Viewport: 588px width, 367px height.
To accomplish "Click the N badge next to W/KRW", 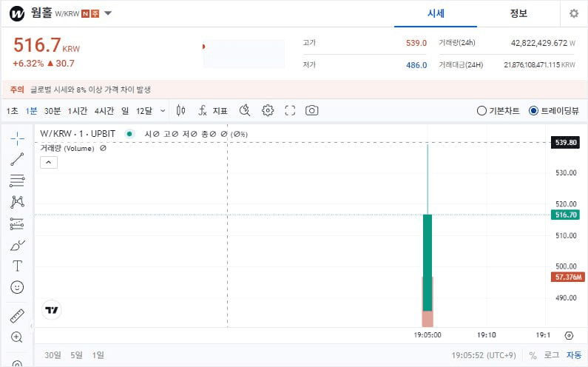I will pyautogui.click(x=86, y=14).
